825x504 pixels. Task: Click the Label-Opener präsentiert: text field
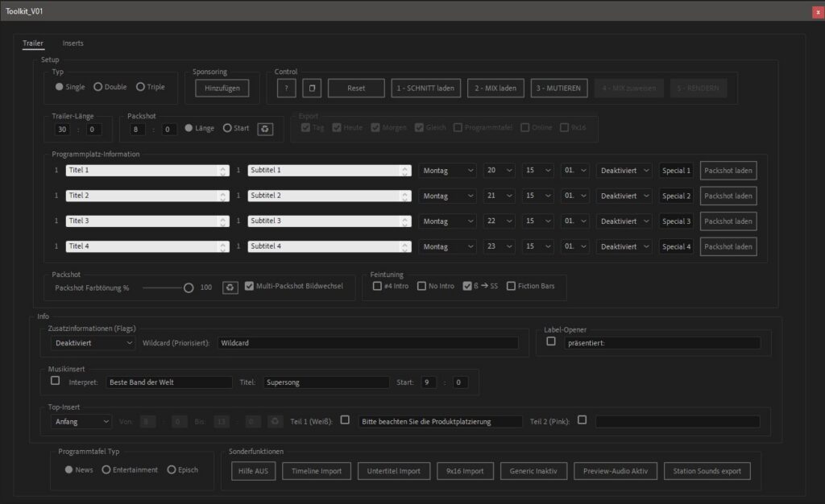tap(662, 343)
